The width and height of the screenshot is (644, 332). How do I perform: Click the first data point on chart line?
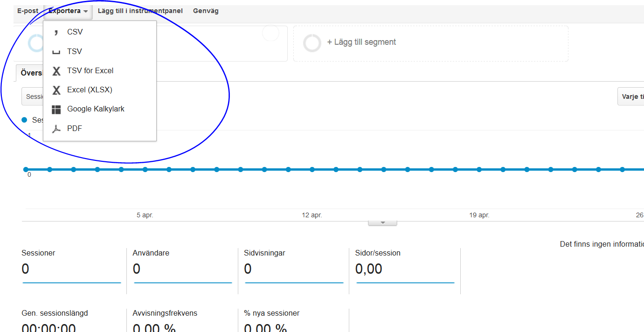tap(26, 169)
